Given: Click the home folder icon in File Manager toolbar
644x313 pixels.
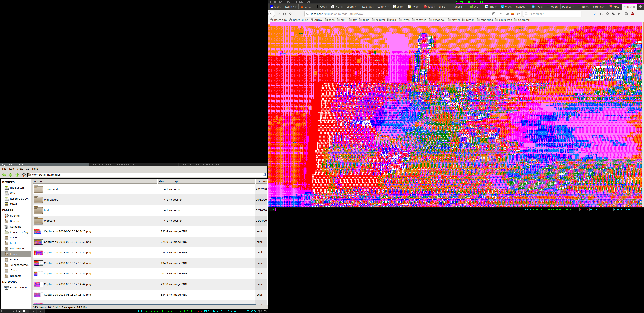Looking at the screenshot, I should pyautogui.click(x=24, y=175).
